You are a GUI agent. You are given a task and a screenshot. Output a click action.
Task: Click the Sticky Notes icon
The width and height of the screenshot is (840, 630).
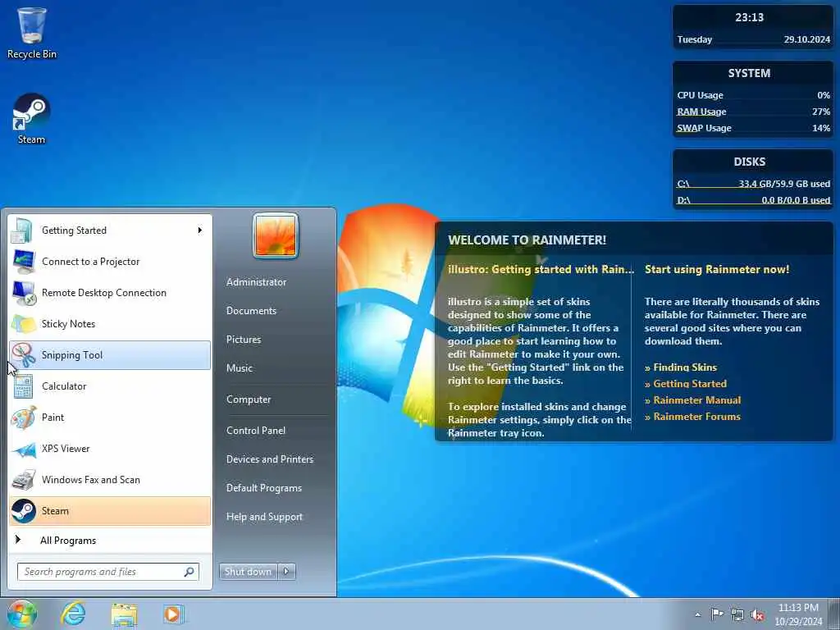tap(23, 323)
